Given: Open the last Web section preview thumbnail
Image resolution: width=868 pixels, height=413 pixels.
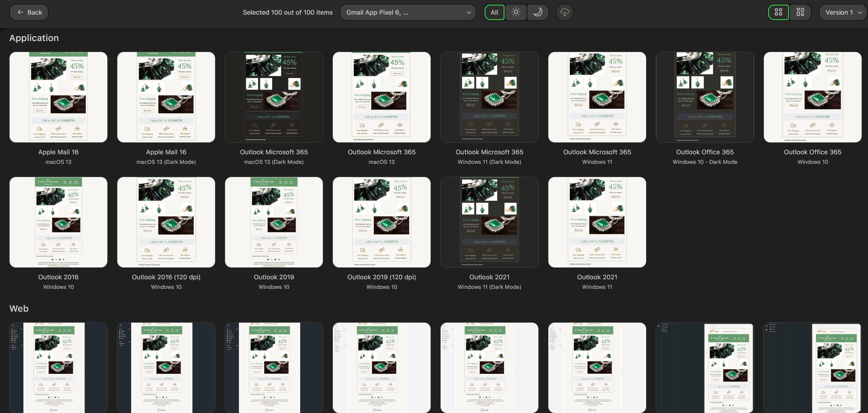Looking at the screenshot, I should tap(813, 368).
